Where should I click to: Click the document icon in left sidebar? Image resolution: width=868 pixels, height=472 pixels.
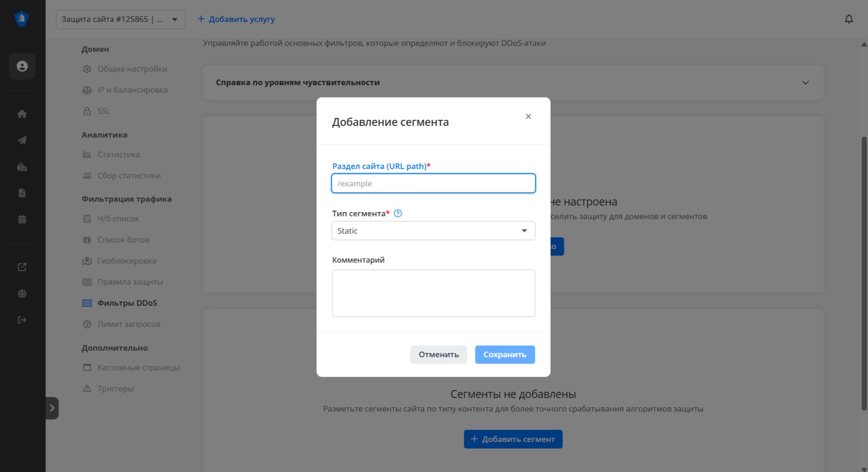(22, 193)
